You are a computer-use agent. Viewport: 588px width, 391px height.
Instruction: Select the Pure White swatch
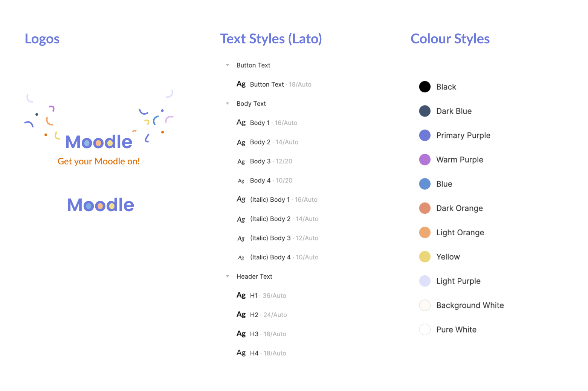coord(425,330)
